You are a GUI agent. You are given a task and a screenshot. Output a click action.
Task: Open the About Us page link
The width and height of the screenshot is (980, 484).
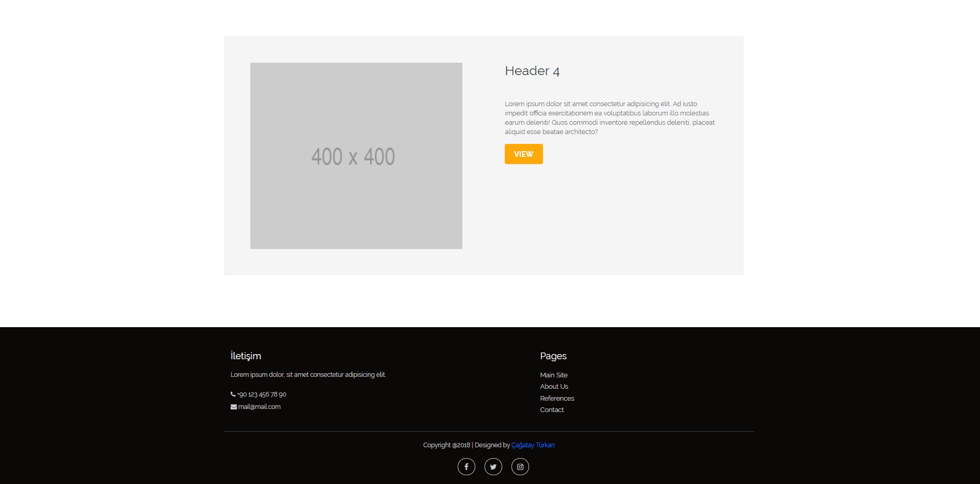click(x=554, y=387)
